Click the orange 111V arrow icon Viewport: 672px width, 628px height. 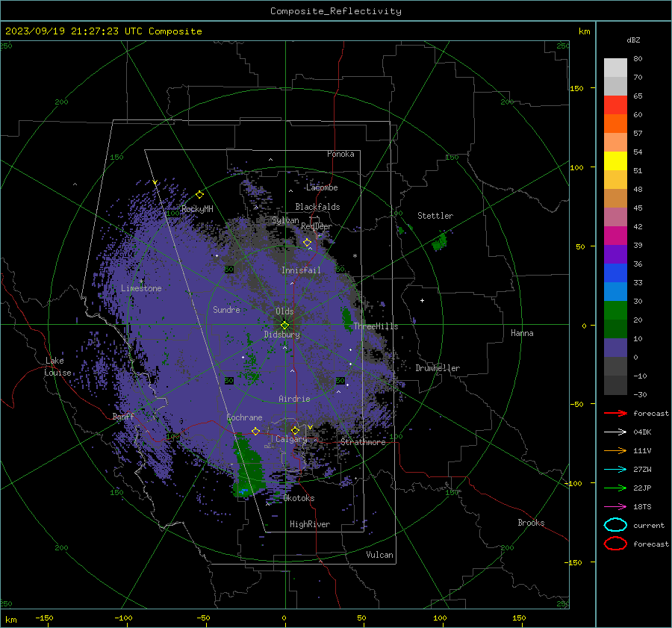(x=615, y=450)
